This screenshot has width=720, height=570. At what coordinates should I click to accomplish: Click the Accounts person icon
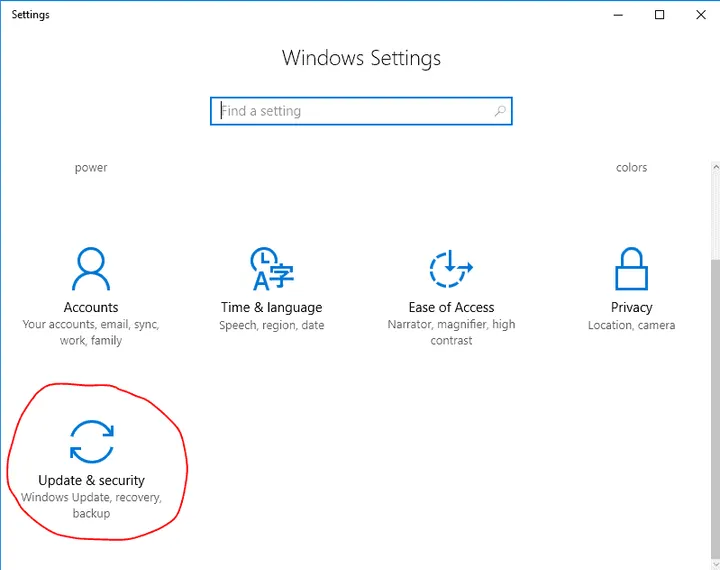tap(91, 269)
